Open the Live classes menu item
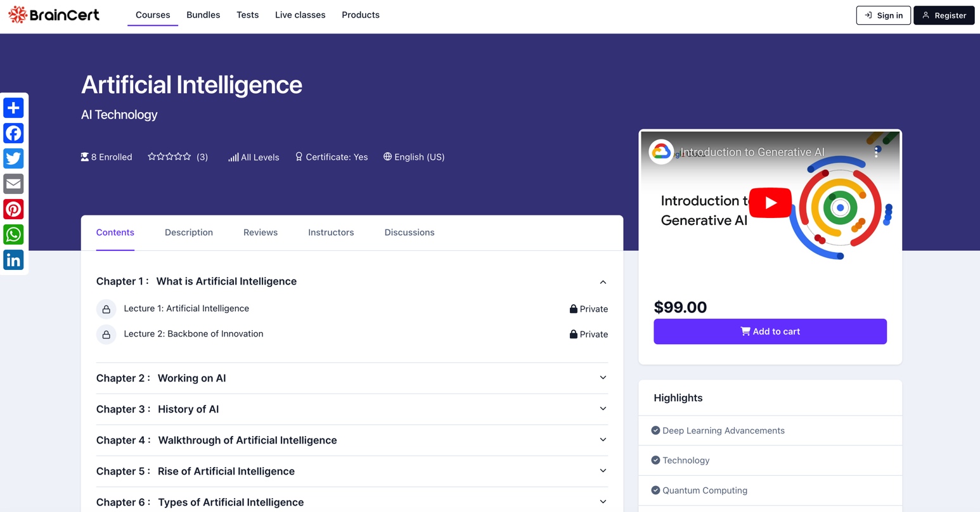Image resolution: width=980 pixels, height=512 pixels. [300, 15]
